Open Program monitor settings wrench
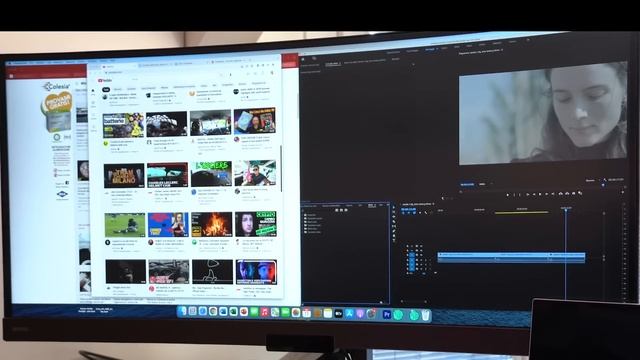The width and height of the screenshot is (640, 360). [605, 180]
